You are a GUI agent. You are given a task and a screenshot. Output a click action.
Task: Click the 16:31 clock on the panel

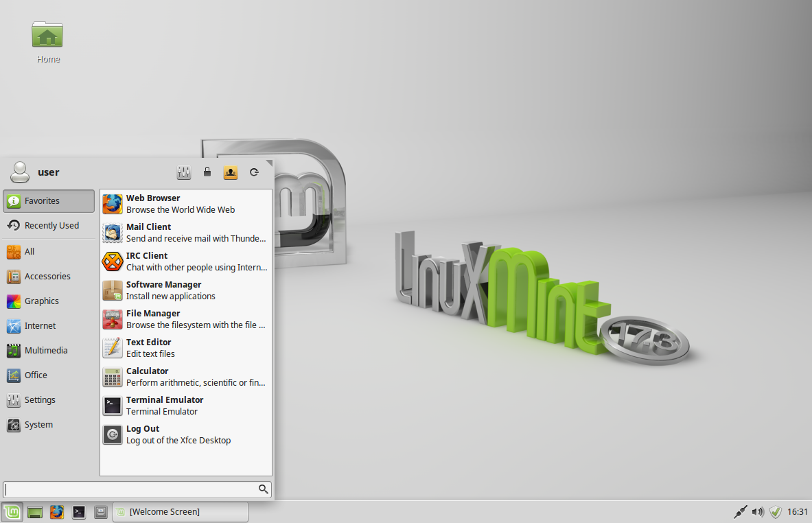click(798, 512)
